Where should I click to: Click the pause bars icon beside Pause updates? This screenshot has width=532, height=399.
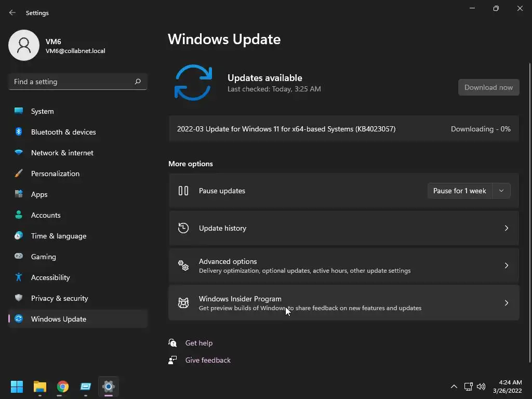point(183,191)
